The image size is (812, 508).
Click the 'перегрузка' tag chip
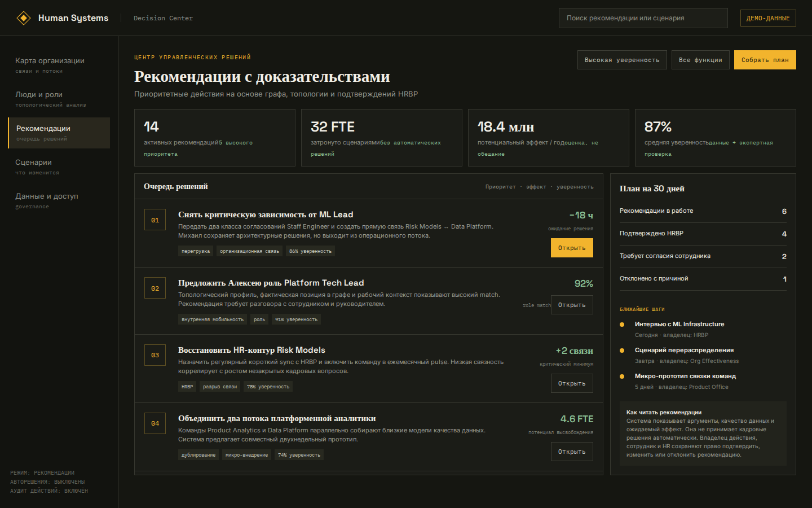click(x=196, y=251)
